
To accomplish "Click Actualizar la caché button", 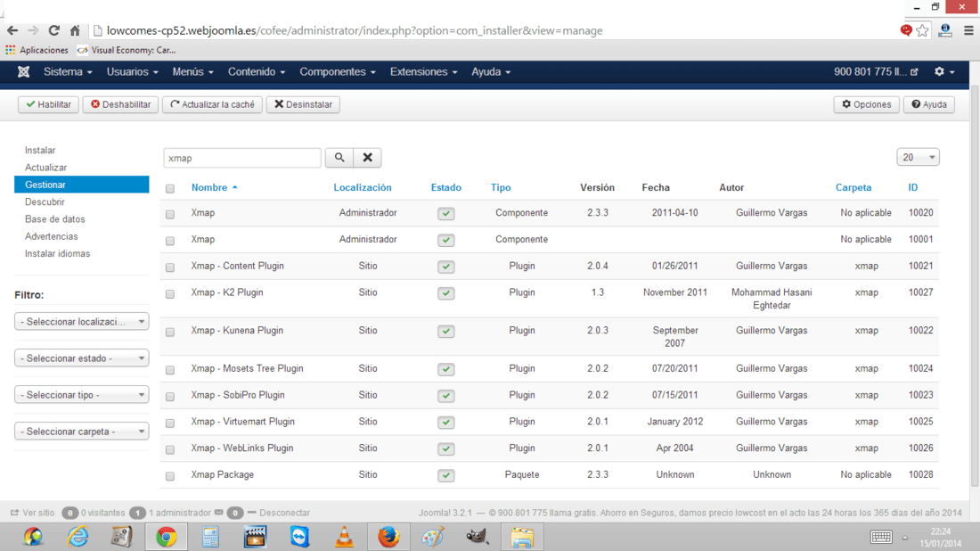I will (213, 104).
